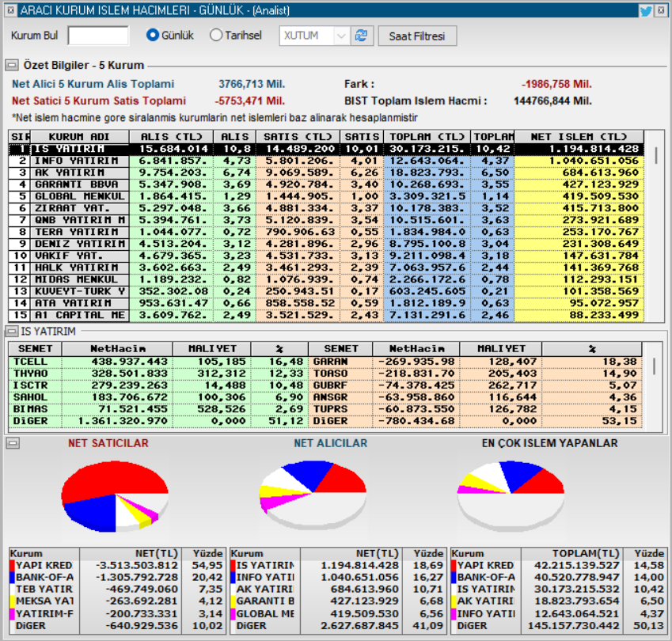672x641 pixels.
Task: Click TEB YATIR net seller row
Action: [116, 590]
